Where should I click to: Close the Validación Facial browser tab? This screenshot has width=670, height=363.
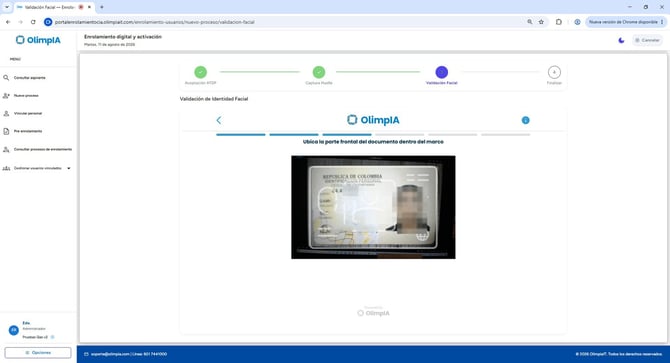click(x=89, y=7)
